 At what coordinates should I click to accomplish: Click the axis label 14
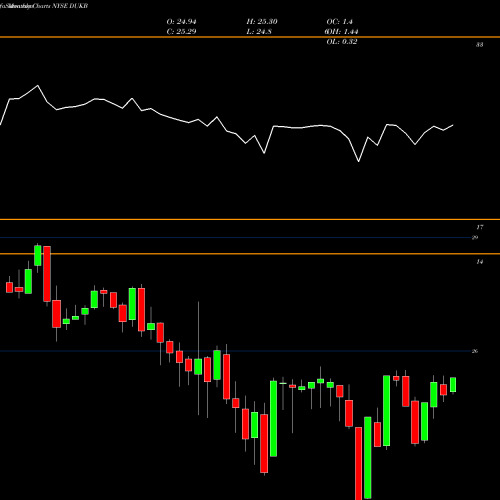click(479, 262)
